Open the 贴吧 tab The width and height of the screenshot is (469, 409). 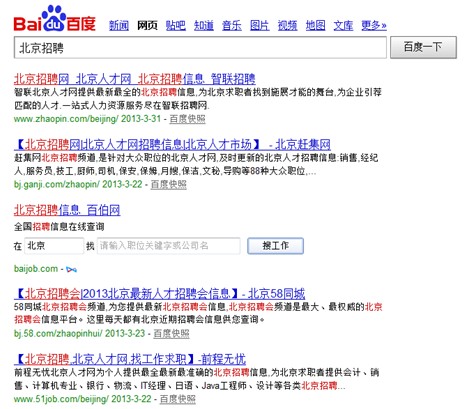click(x=176, y=25)
